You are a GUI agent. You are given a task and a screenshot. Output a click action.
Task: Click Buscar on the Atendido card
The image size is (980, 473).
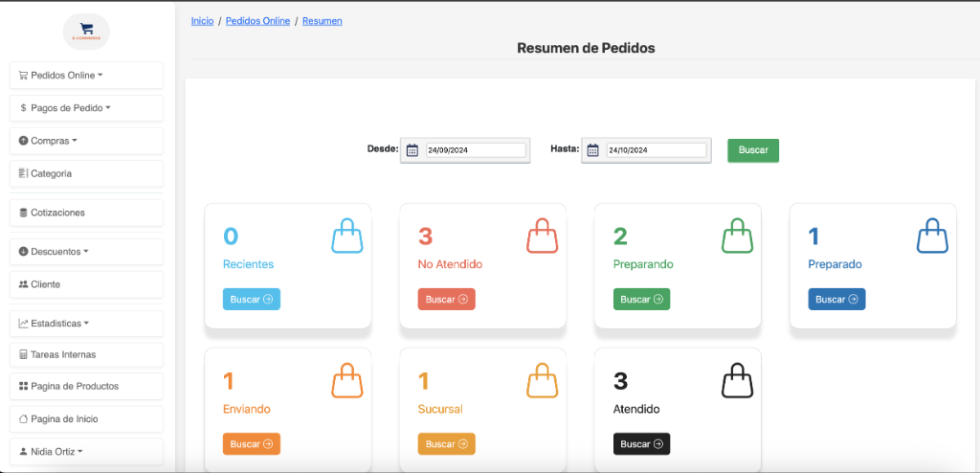pos(641,443)
